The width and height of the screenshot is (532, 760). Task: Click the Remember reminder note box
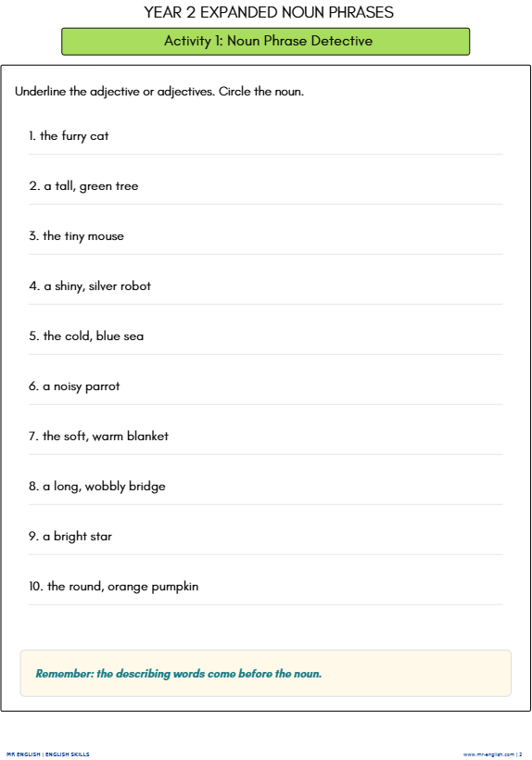(x=265, y=674)
